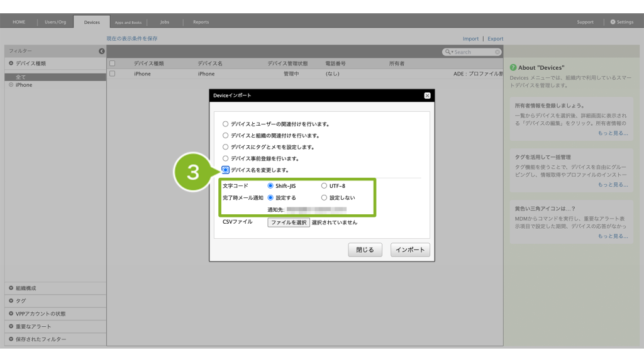This screenshot has width=644, height=362.
Task: Click ファイルを選択 to choose CSV file
Action: click(289, 222)
